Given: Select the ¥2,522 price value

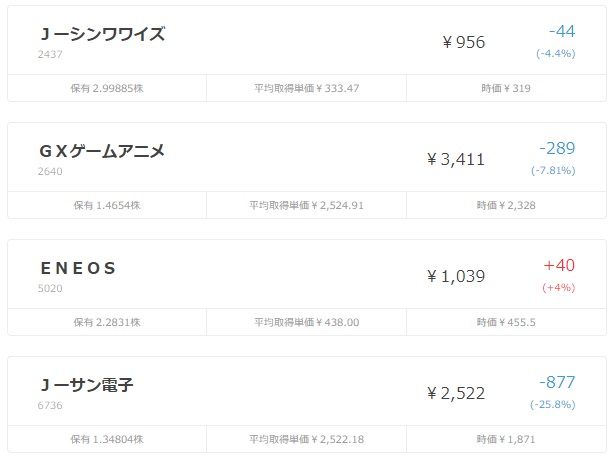Looking at the screenshot, I should (456, 393).
